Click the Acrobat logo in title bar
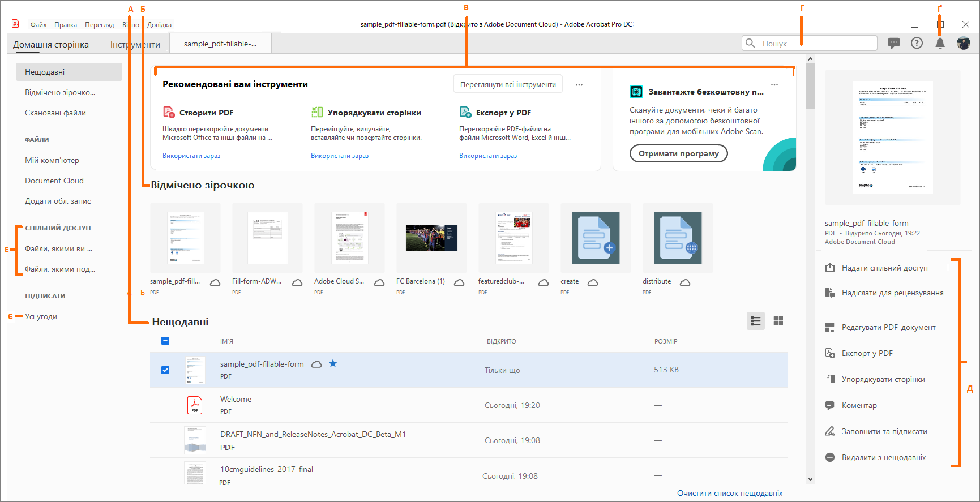 pos(15,24)
